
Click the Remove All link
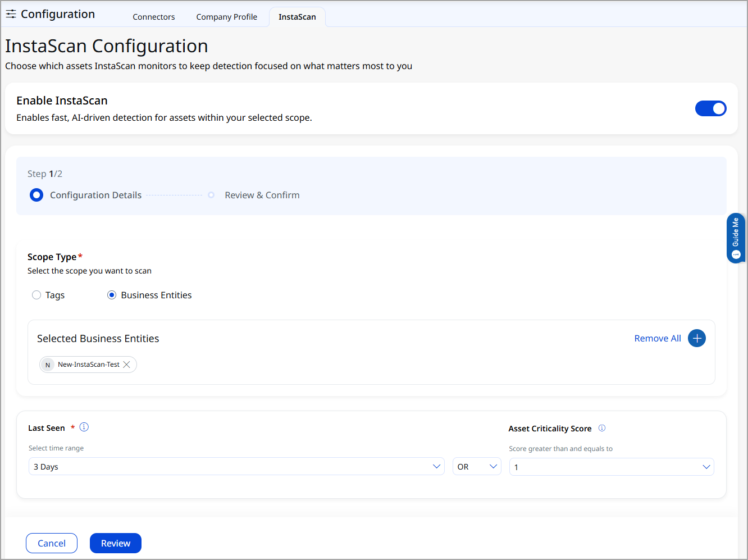658,338
